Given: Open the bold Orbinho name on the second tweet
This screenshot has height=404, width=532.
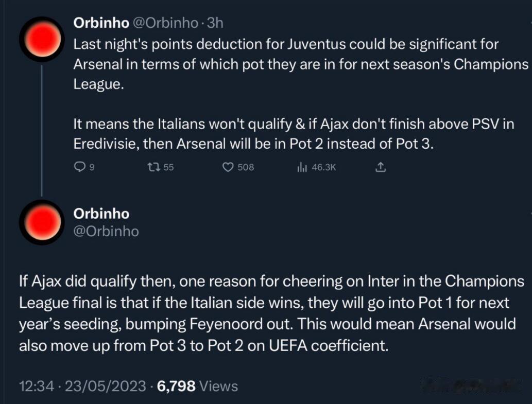Looking at the screenshot, I should point(101,214).
